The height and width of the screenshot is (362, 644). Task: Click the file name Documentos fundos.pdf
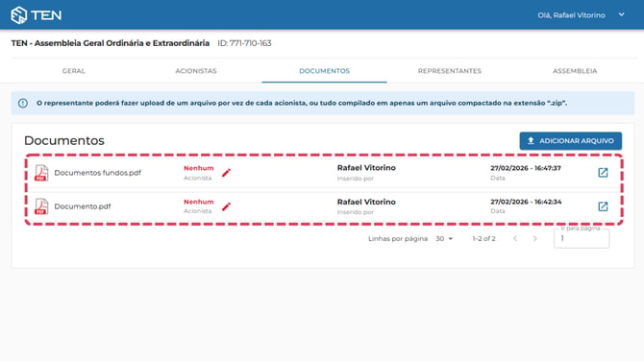coord(98,173)
